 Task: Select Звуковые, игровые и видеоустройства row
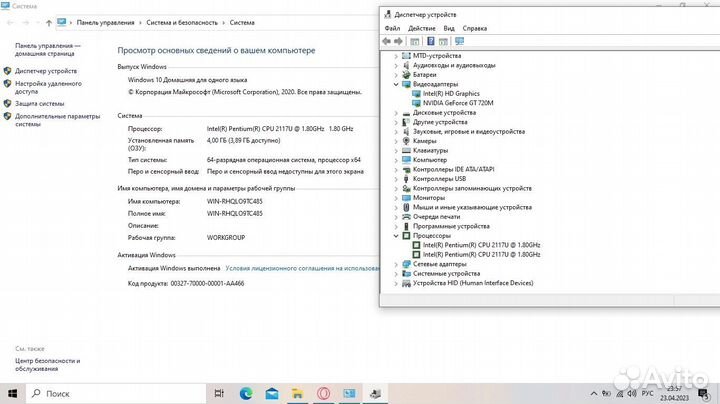(x=468, y=132)
